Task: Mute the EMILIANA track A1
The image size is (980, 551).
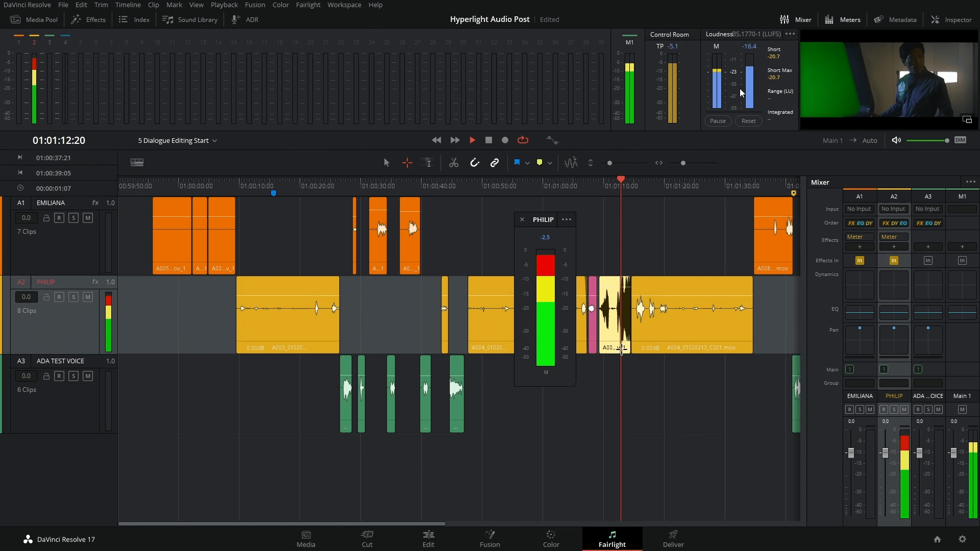Action: click(88, 218)
